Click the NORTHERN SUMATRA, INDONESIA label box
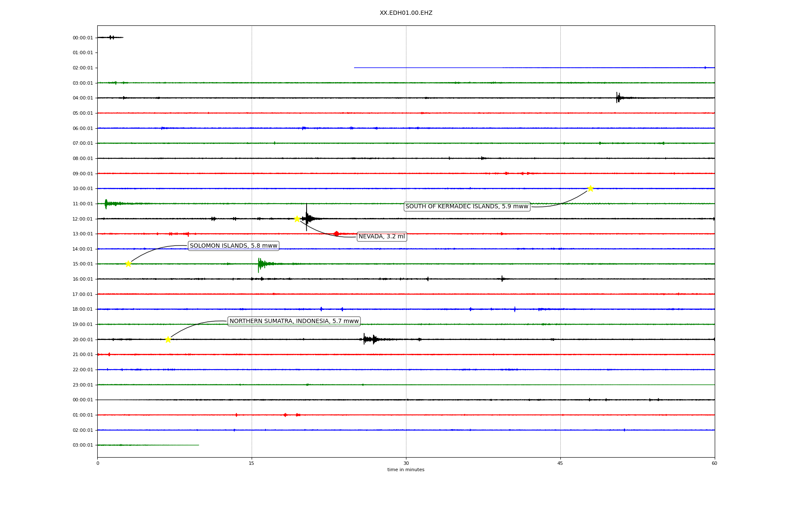 coord(294,321)
